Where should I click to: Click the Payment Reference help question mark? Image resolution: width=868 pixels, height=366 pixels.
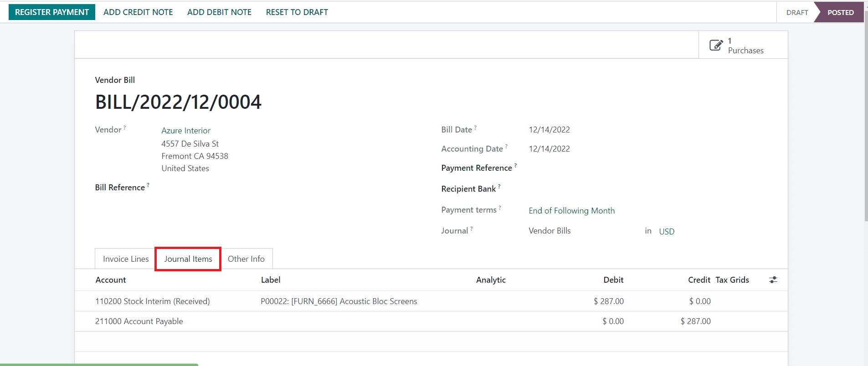point(515,166)
